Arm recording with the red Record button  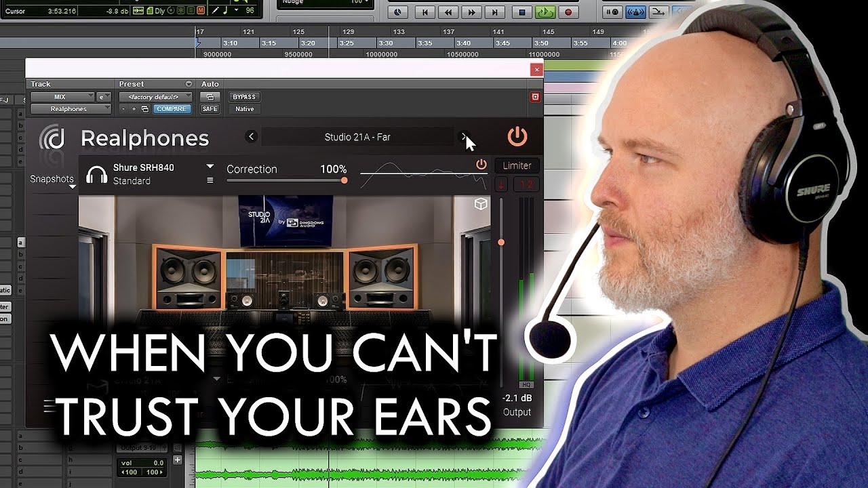pos(568,12)
